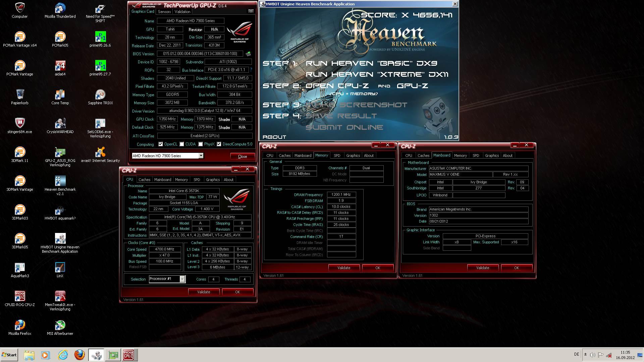
Task: Switch to Sensors tab in GPU-Z
Action: 164,11
